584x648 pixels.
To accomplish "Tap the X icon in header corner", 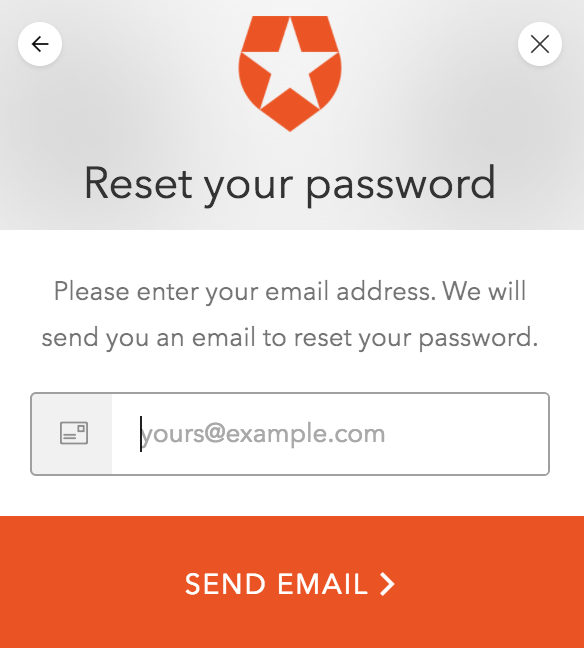I will (540, 44).
